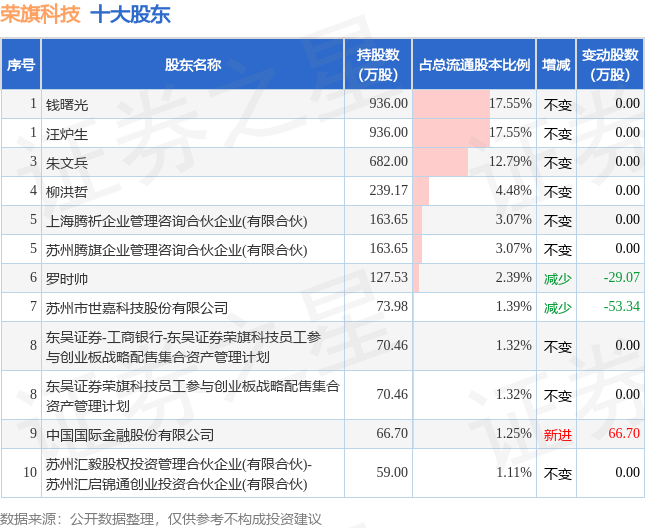Click rank number 10

click(30, 472)
